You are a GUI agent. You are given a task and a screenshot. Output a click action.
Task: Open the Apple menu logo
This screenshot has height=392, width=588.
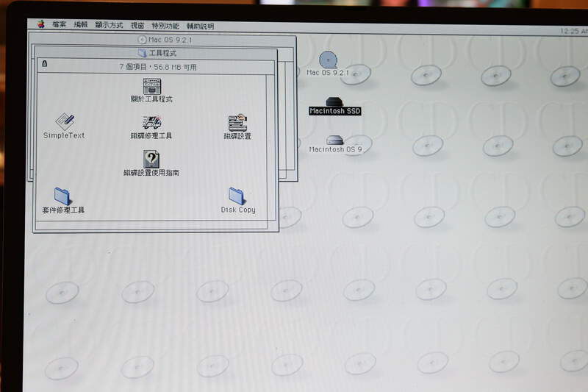coord(41,24)
